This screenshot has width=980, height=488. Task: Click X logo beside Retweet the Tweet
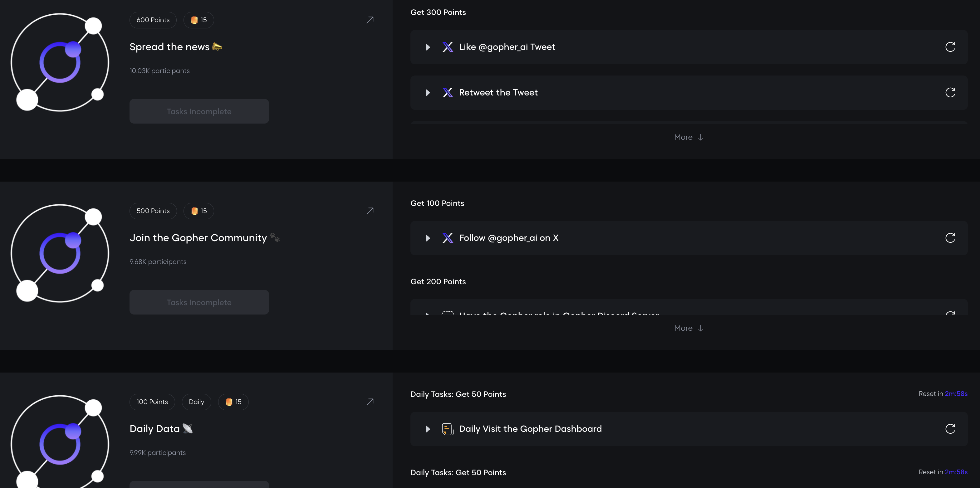pos(447,92)
